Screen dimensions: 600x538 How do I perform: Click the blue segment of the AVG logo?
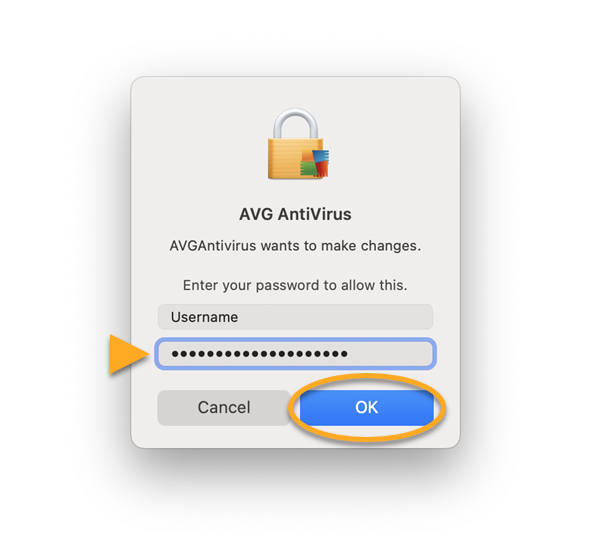point(322,156)
